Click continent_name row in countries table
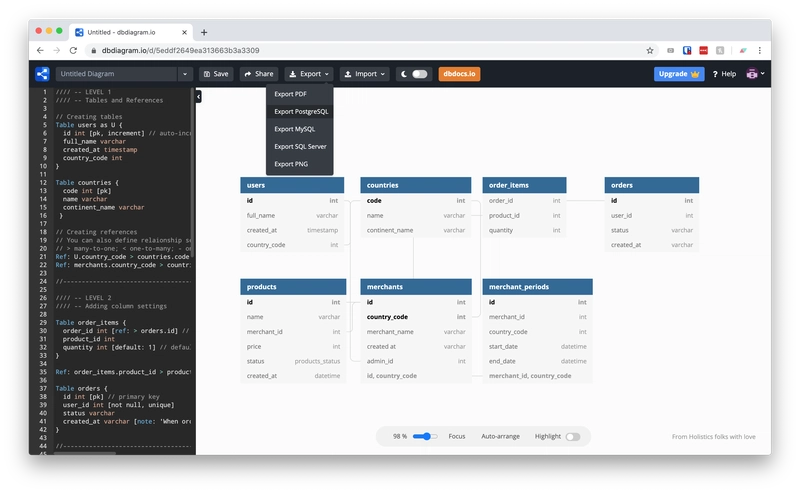 [x=416, y=230]
